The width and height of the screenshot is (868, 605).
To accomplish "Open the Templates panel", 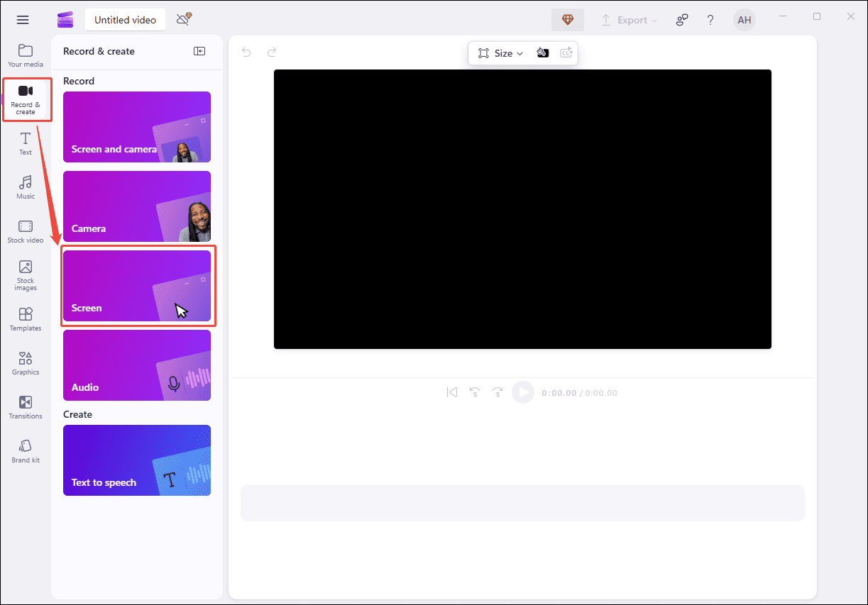I will (25, 319).
